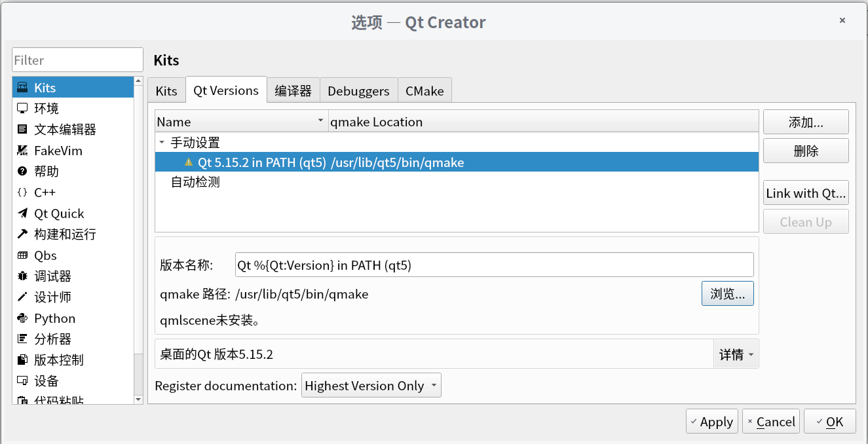Open the 版本控制 category icon
This screenshot has width=868, height=444.
pos(22,360)
